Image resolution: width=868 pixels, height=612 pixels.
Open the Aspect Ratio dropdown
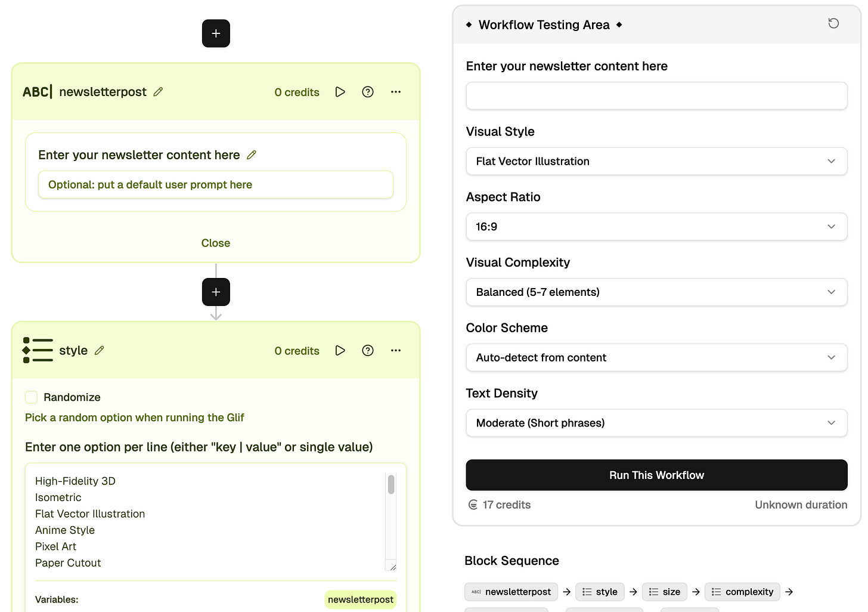656,227
